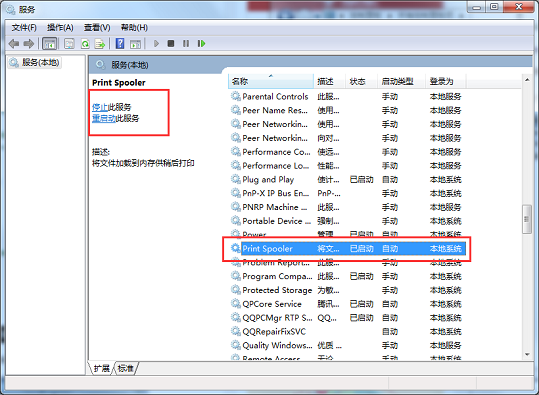Screen dimensions: 539x395
Task: Select the Peer Name Res... service
Action: [x=347, y=110]
